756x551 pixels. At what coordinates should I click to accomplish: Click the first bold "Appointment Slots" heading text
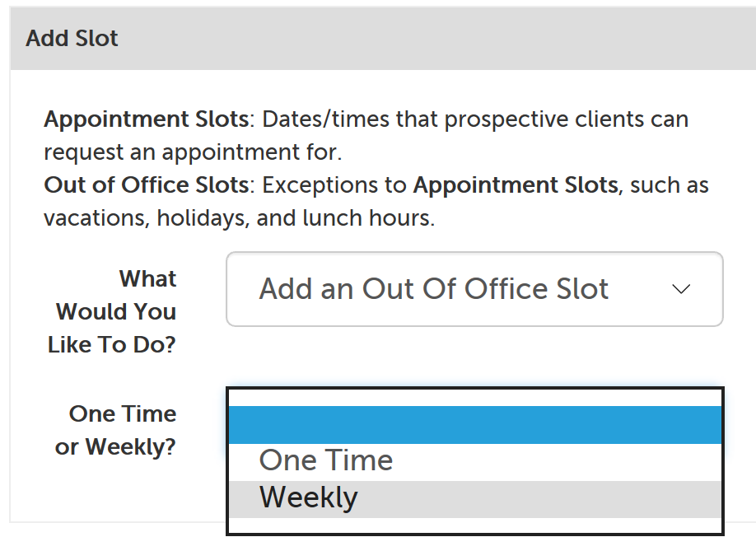point(146,119)
